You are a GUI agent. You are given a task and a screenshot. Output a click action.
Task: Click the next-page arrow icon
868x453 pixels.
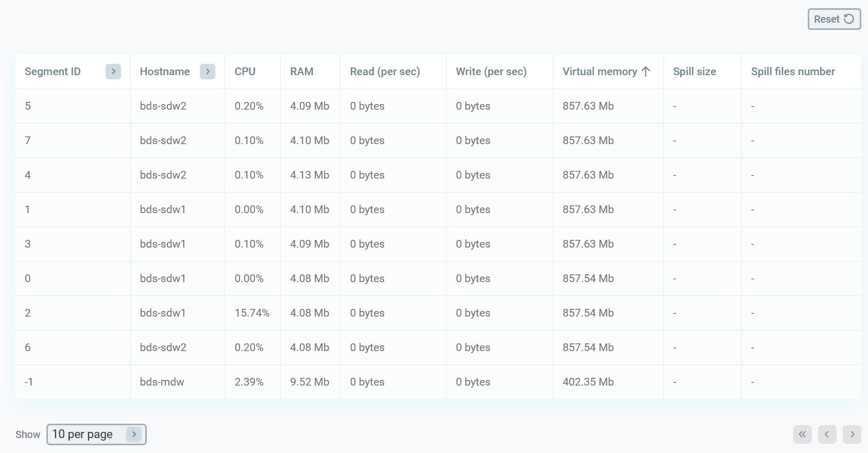(852, 434)
